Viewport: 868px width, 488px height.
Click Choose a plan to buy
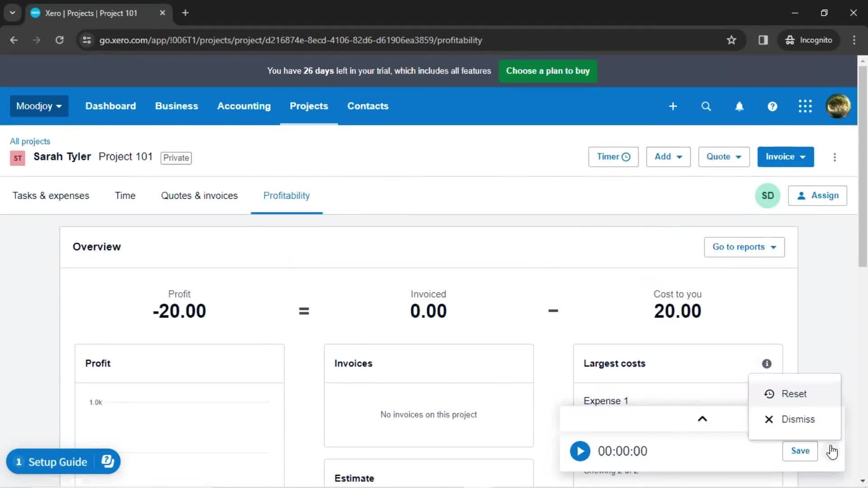pos(547,71)
